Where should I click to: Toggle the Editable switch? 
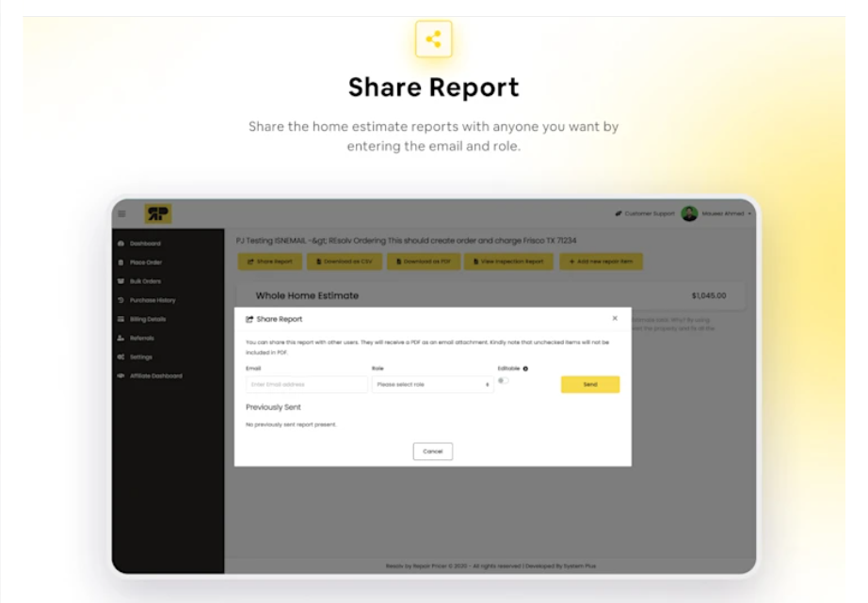tap(504, 381)
